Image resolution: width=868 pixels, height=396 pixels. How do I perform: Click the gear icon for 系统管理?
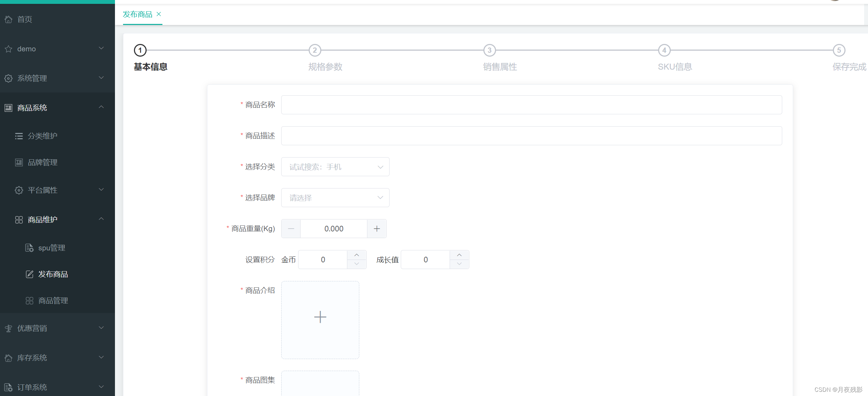tap(8, 78)
